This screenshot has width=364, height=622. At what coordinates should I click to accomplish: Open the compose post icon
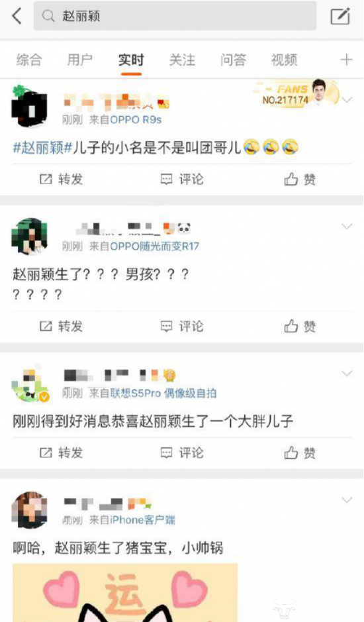[340, 17]
